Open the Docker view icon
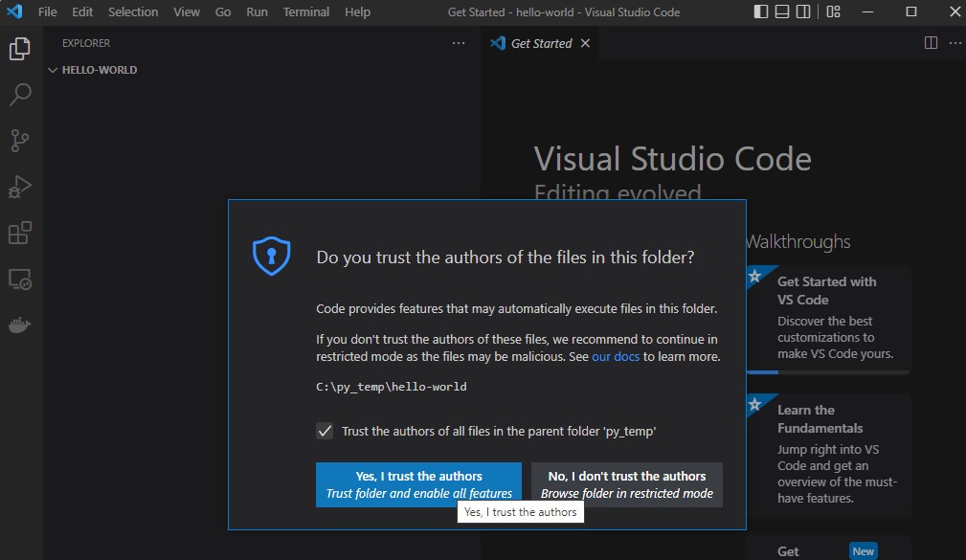Screen dimensions: 966x560 [20, 325]
